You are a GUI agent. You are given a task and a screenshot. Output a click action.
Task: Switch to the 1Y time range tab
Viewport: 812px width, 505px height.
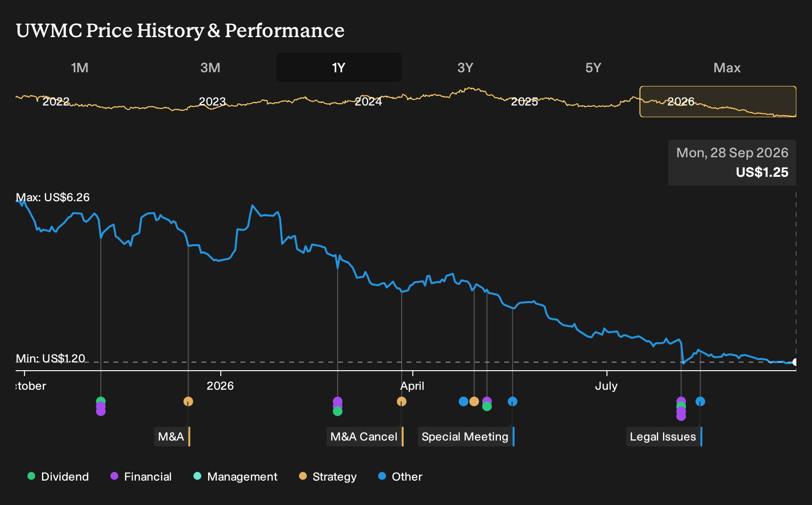point(339,67)
